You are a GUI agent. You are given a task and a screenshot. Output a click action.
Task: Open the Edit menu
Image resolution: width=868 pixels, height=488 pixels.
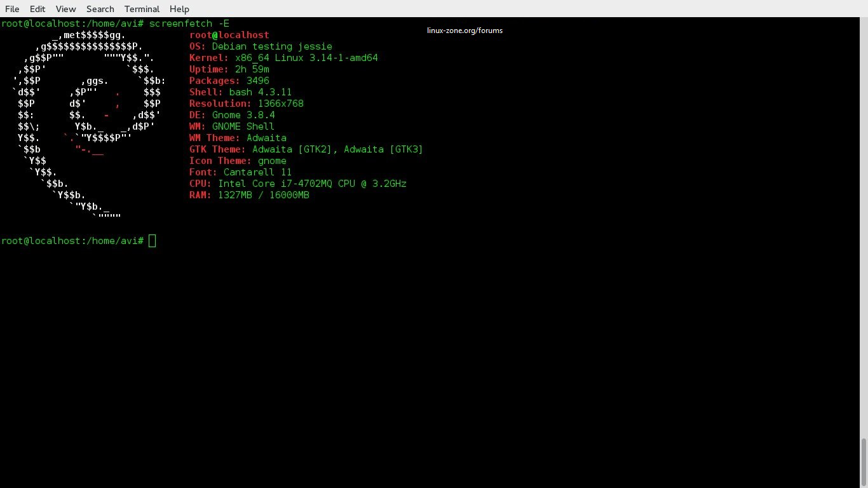click(37, 9)
